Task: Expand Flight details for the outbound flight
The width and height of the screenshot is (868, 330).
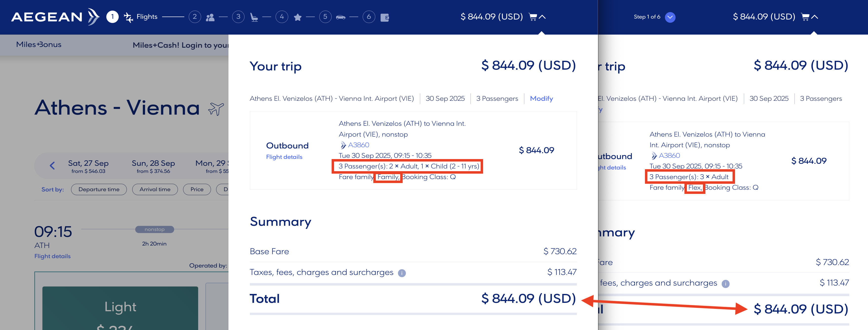Action: point(284,157)
